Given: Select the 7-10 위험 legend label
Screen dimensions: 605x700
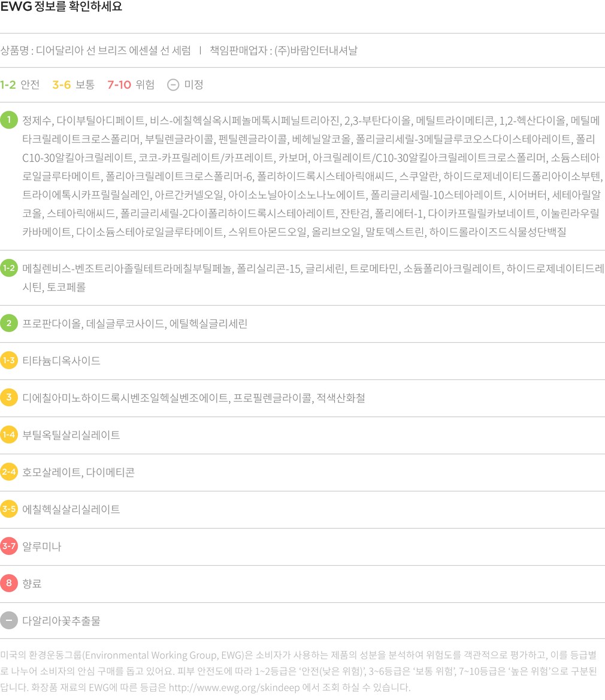Looking at the screenshot, I should (x=131, y=85).
